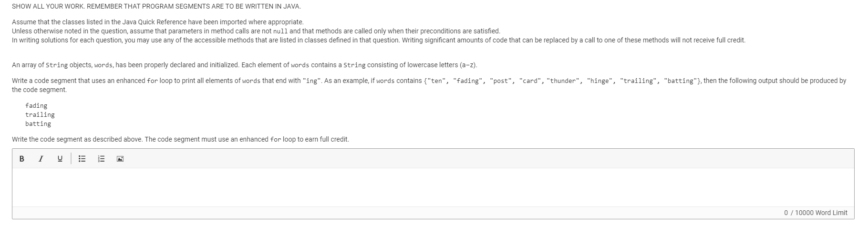This screenshot has width=868, height=226.
Task: Click the "fading" sample output line
Action: pyautogui.click(x=36, y=105)
